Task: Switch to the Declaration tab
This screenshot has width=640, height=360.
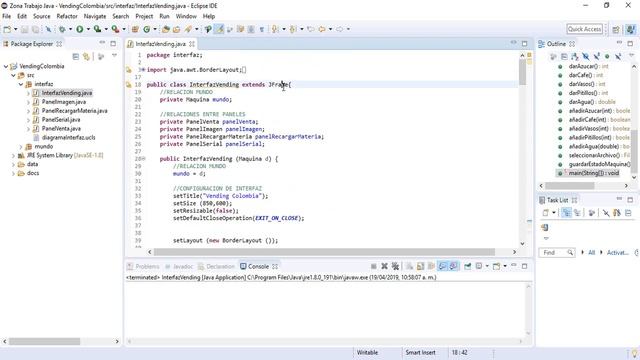Action: click(216, 267)
